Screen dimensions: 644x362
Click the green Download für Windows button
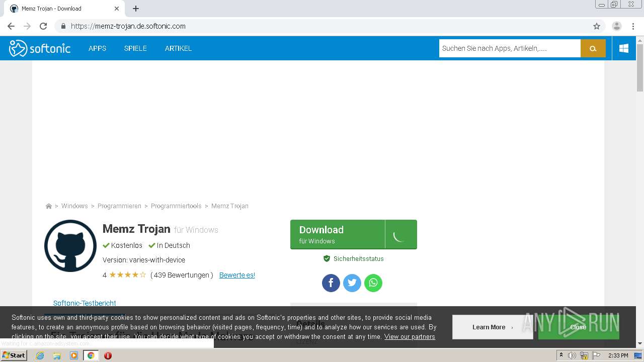(x=354, y=234)
